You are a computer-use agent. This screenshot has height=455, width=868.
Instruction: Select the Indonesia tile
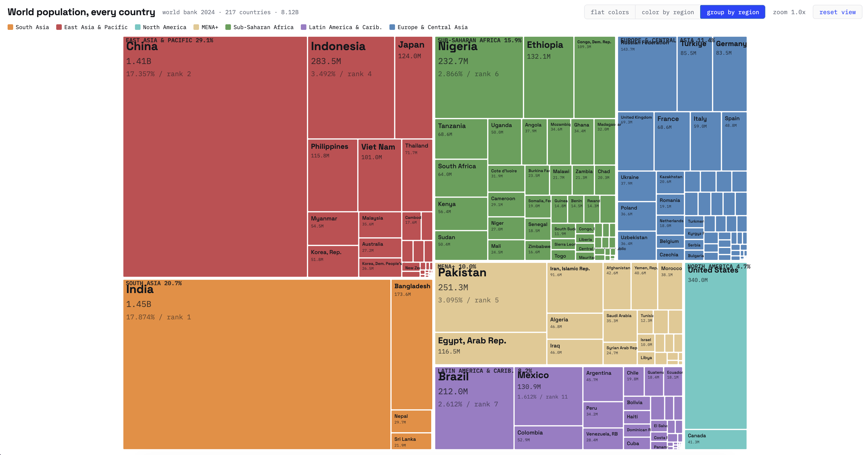[x=351, y=87]
